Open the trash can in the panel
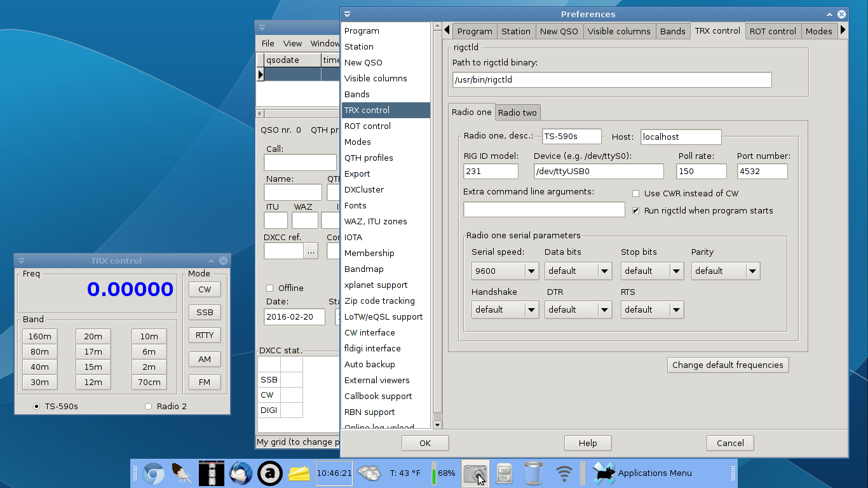This screenshot has height=488, width=868. point(534,473)
